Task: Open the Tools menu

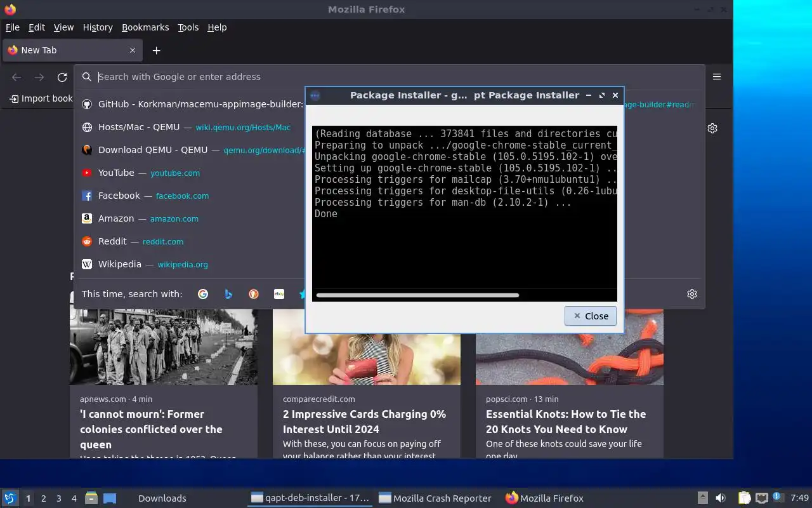Action: [188, 27]
